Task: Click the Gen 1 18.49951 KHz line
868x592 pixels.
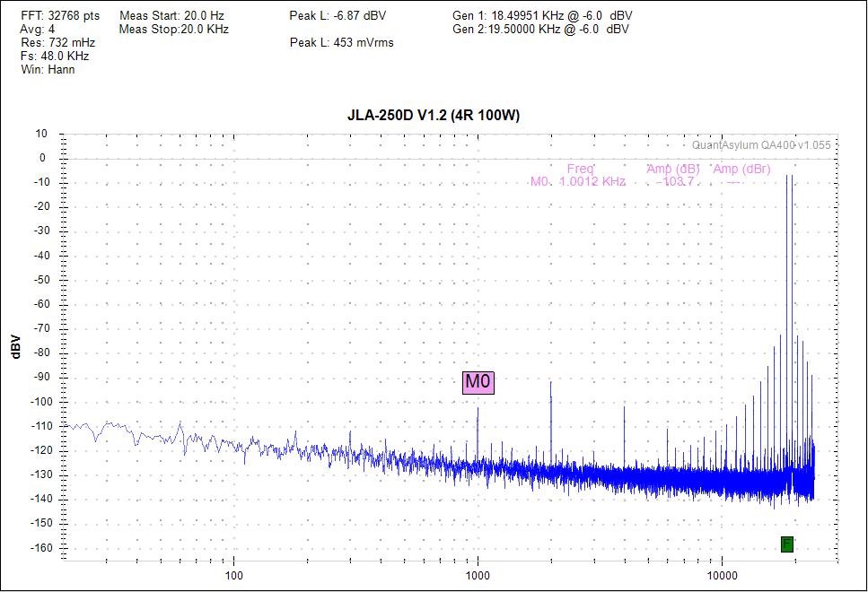Action: point(542,16)
